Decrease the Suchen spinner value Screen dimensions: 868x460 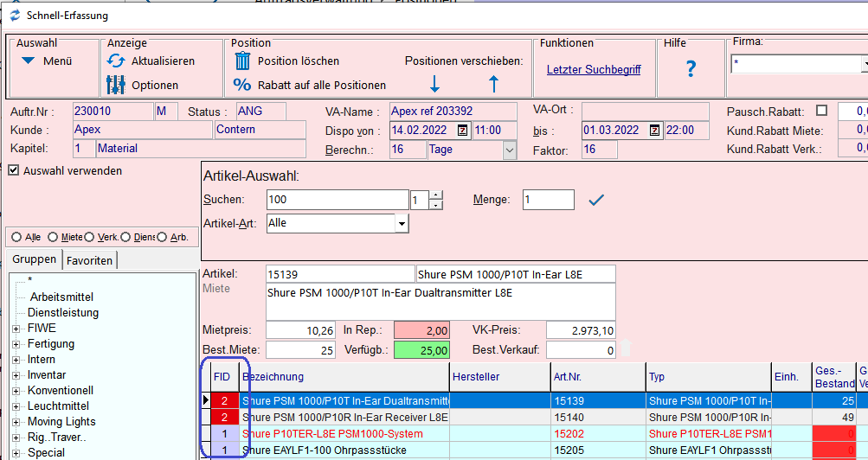click(436, 205)
